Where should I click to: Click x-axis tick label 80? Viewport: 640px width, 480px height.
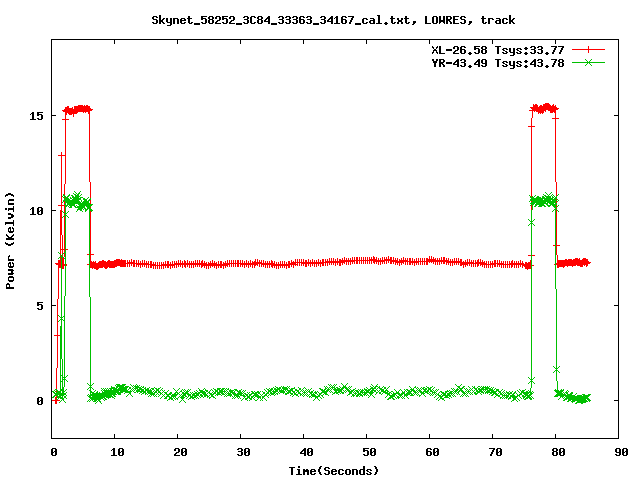tap(558, 452)
